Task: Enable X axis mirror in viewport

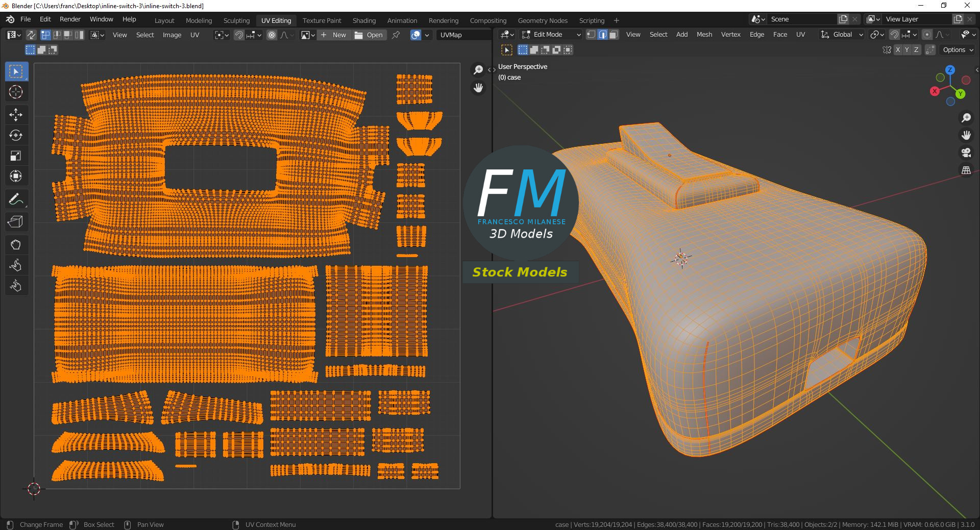Action: pyautogui.click(x=898, y=50)
